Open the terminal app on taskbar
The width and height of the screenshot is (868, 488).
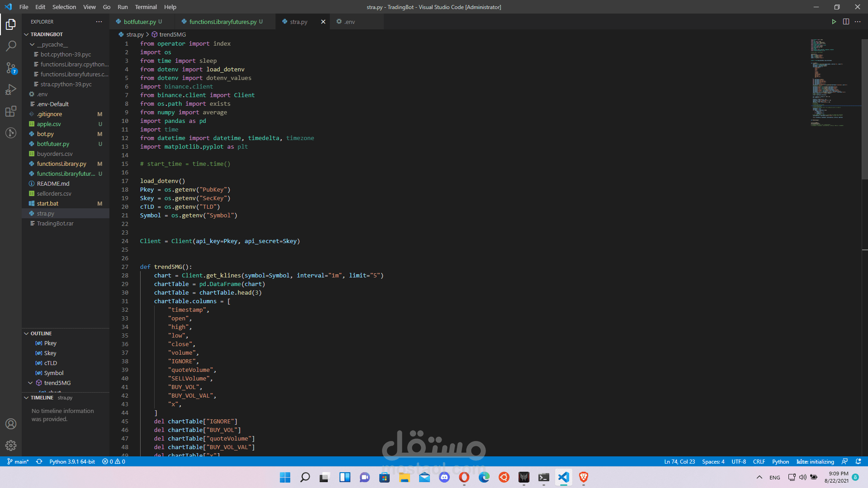[543, 477]
